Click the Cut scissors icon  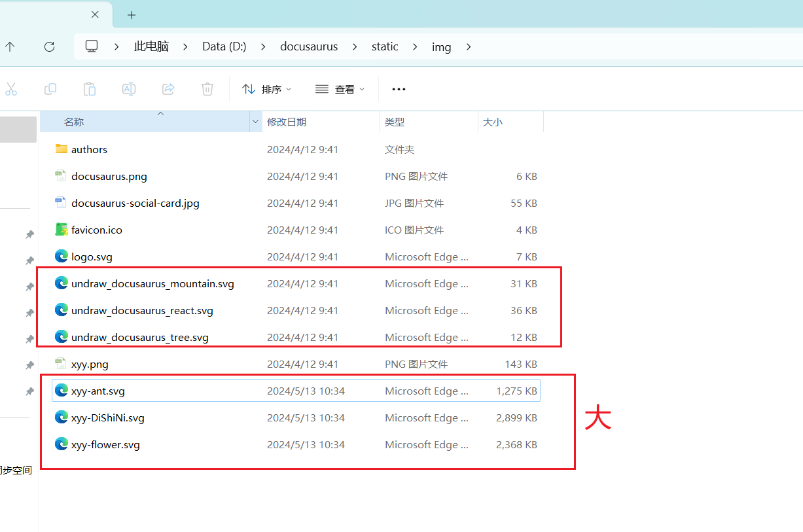(10, 89)
